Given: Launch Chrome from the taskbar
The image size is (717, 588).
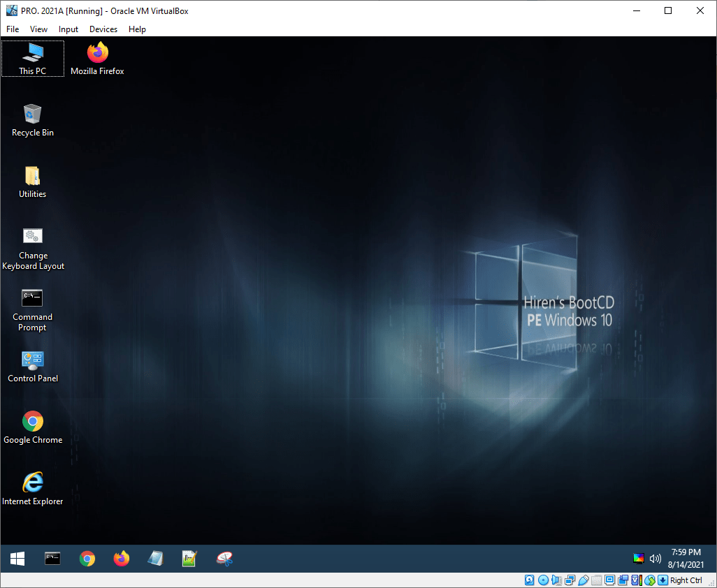Looking at the screenshot, I should point(87,558).
